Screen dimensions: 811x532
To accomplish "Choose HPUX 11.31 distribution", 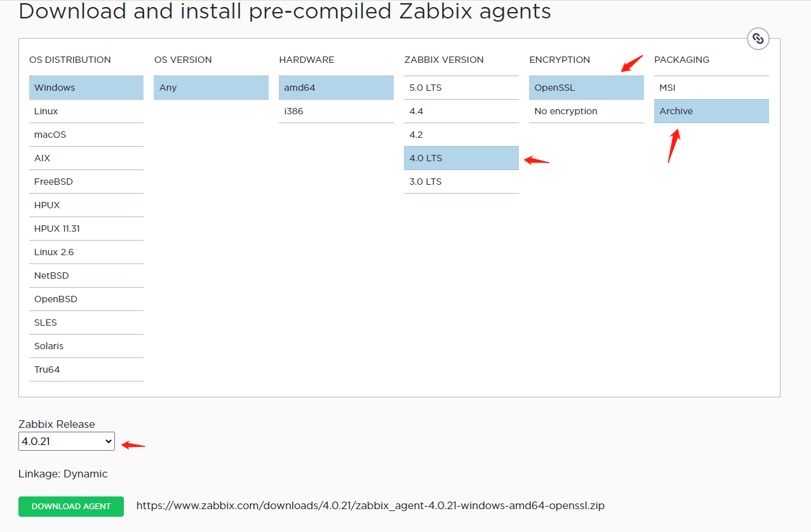I will pyautogui.click(x=86, y=229).
